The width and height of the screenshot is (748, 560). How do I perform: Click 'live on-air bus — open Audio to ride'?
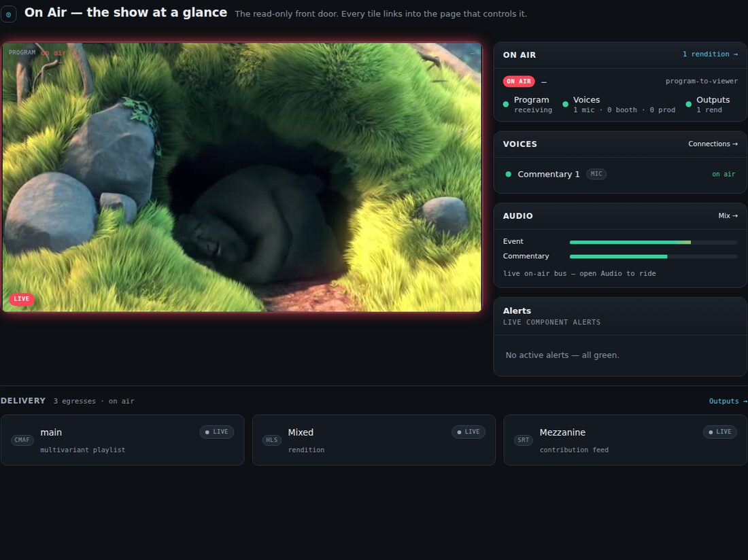click(579, 274)
